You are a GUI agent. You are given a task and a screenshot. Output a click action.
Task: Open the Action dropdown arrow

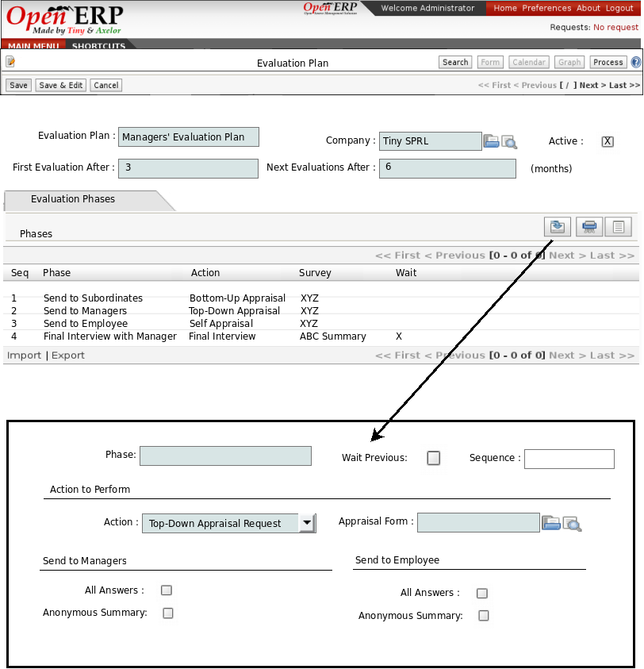pos(307,524)
